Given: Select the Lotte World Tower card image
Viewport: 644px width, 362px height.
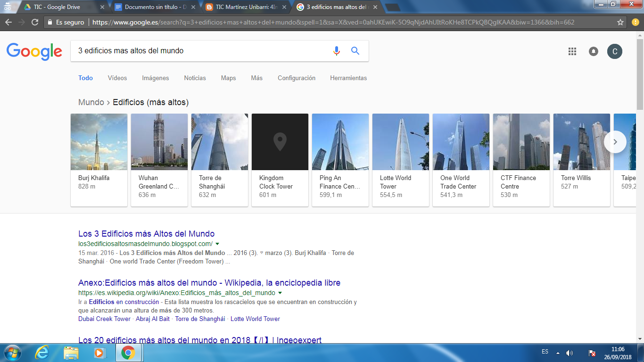Looking at the screenshot, I should (x=401, y=142).
